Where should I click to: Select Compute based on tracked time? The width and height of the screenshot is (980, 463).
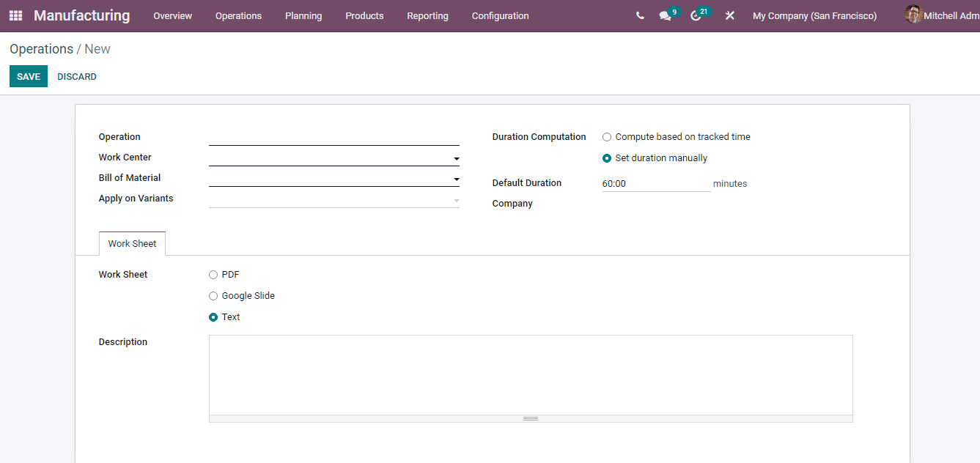(606, 136)
